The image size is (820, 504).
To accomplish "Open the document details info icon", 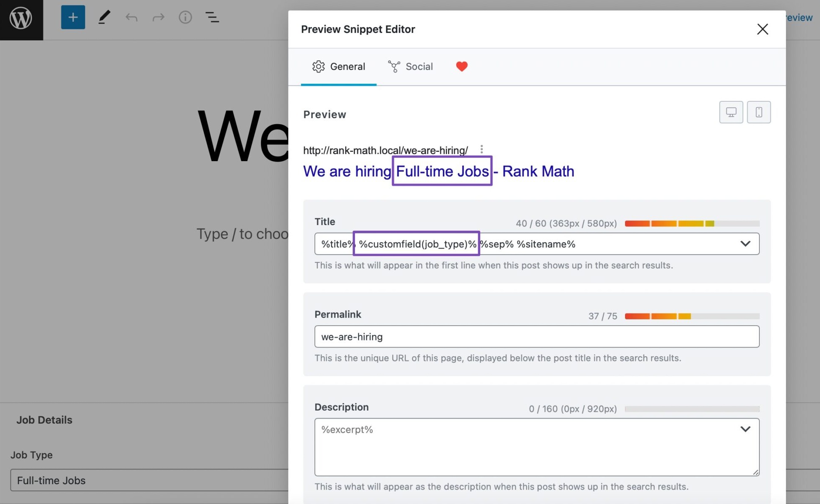I will (185, 17).
